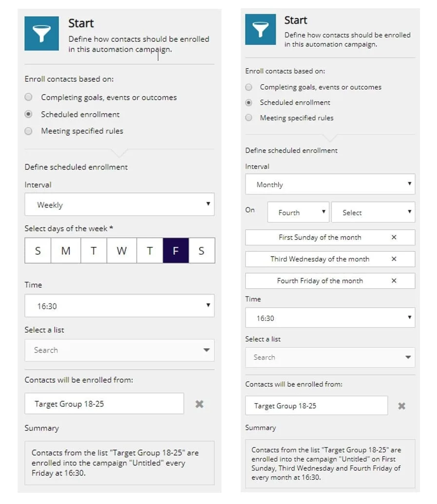Remove "Target Group 18-25" using right panel X icon
437x504 pixels.
coord(401,406)
